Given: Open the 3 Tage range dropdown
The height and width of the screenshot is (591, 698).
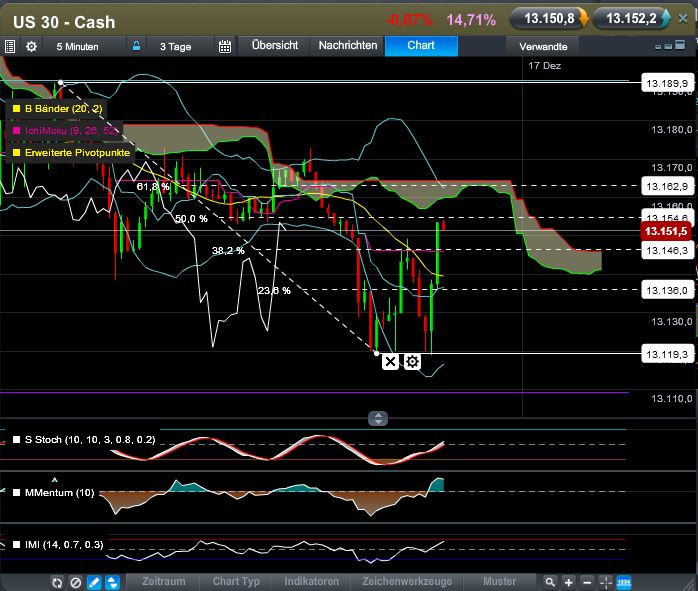Looking at the screenshot, I should (175, 46).
